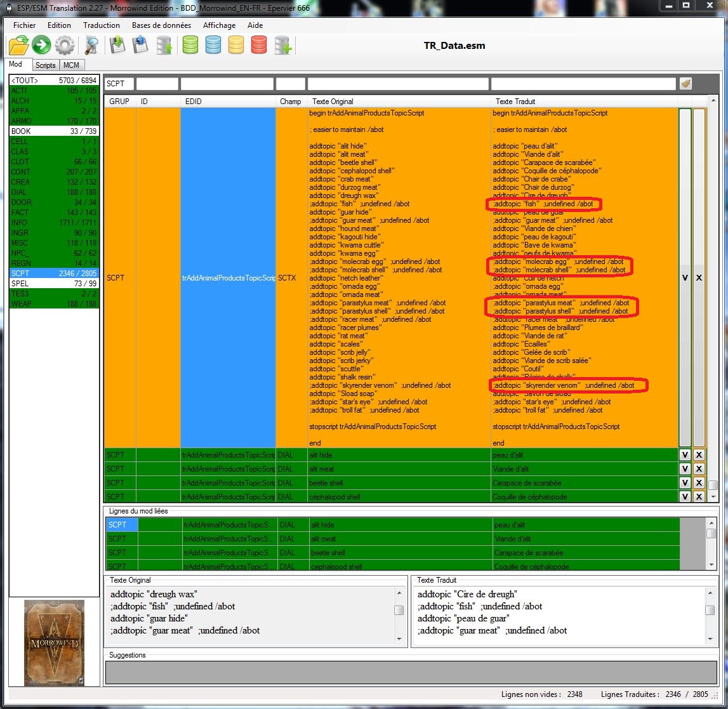Click the Texte Traduit filter field
Image resolution: width=728 pixels, height=709 pixels.
584,84
